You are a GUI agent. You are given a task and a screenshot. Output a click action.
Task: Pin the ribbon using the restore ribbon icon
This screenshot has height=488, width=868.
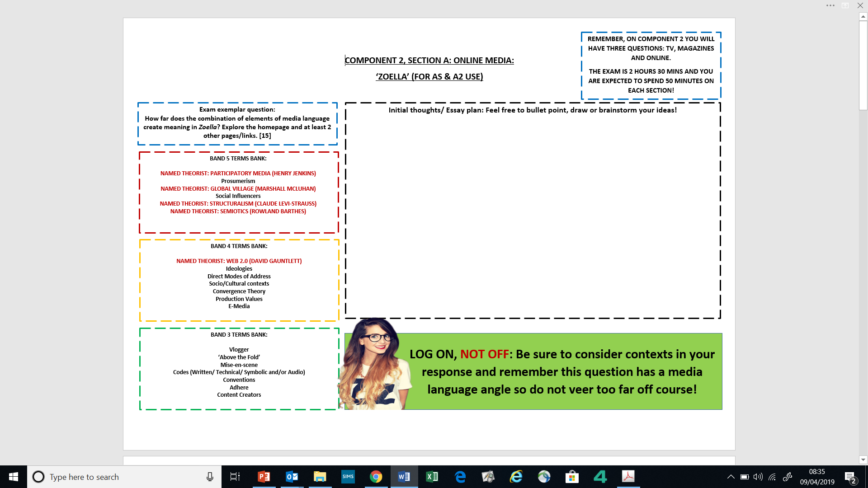coord(844,5)
